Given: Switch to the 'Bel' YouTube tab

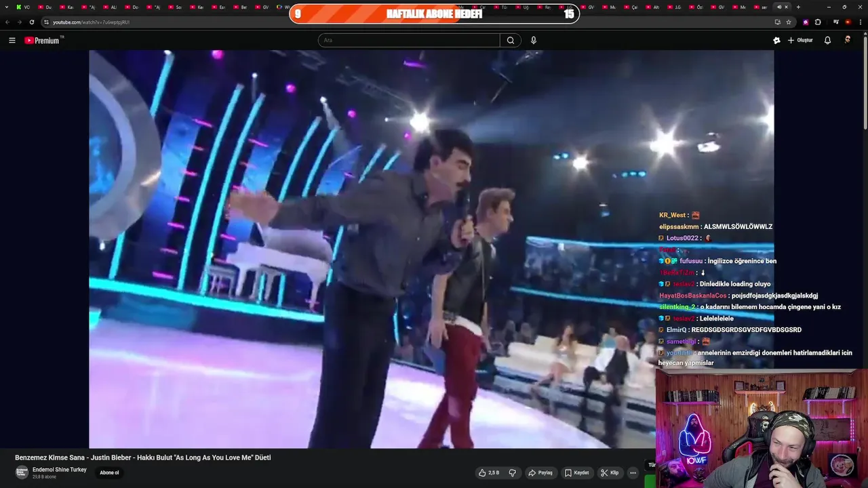Looking at the screenshot, I should tap(241, 7).
